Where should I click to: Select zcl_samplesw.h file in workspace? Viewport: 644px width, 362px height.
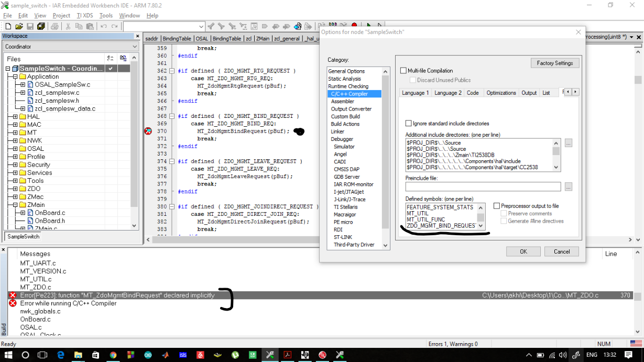[57, 101]
